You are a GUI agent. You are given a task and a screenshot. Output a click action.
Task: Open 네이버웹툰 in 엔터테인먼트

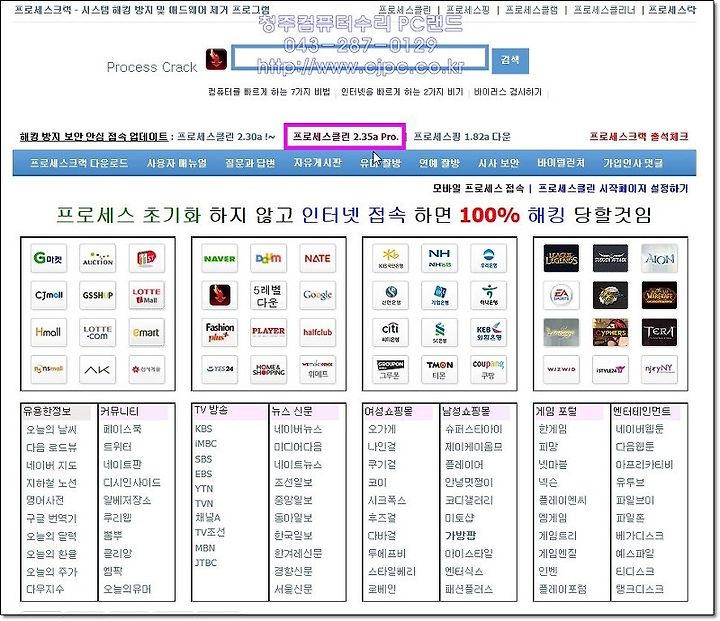point(640,429)
